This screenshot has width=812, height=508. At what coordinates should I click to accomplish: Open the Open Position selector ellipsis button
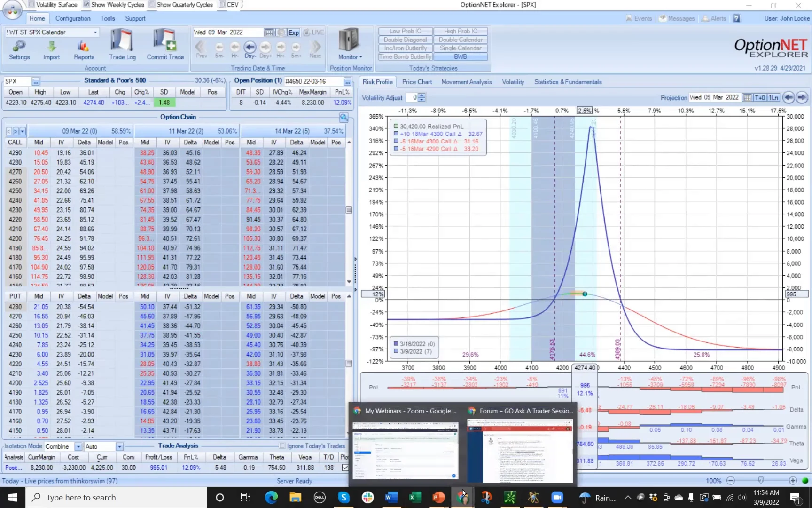coord(347,81)
